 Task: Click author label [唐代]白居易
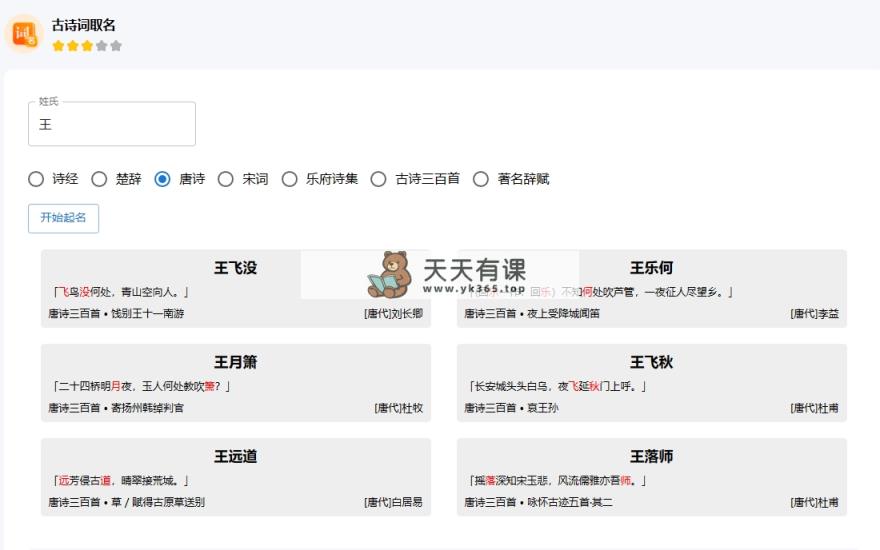(393, 502)
